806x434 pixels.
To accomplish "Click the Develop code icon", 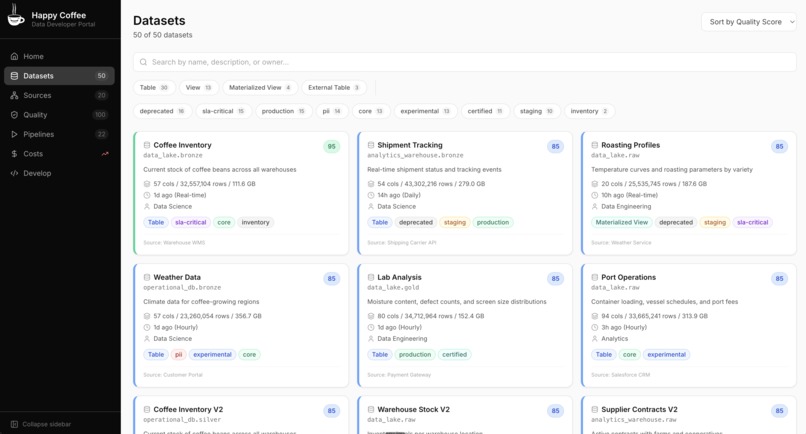I will click(14, 173).
